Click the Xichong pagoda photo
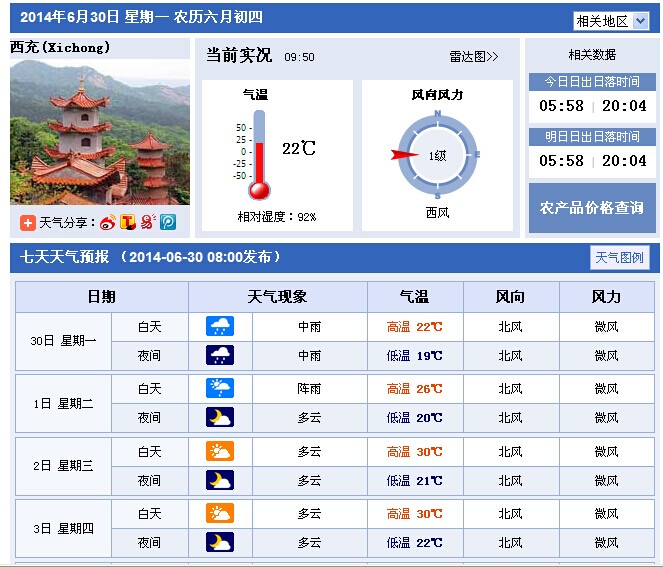Viewport: 663px width, 567px height. [x=100, y=132]
